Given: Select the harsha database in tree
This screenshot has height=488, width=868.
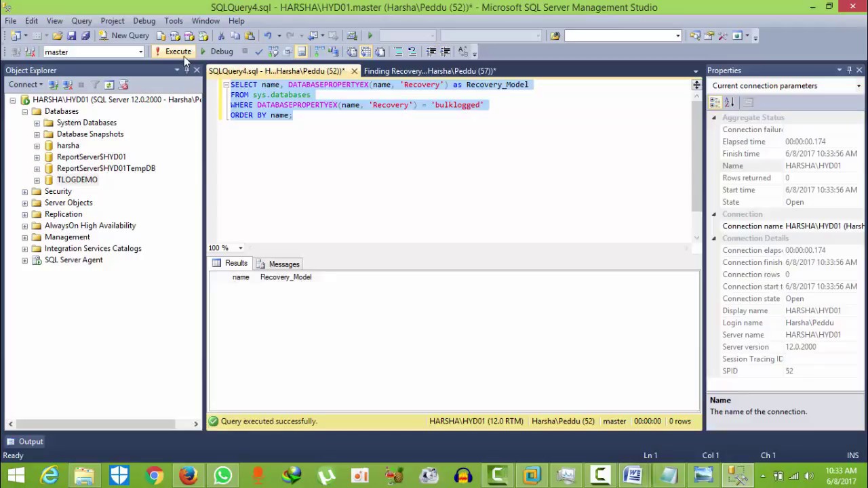Looking at the screenshot, I should (x=68, y=146).
